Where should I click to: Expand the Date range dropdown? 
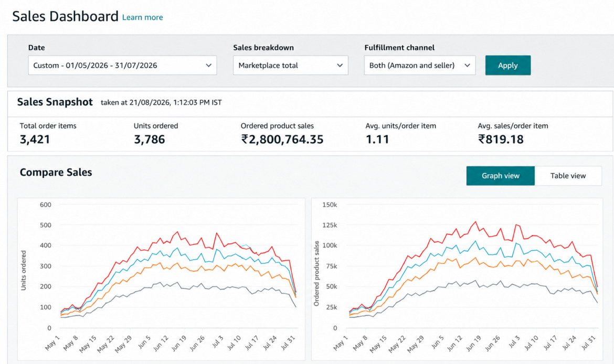point(122,66)
